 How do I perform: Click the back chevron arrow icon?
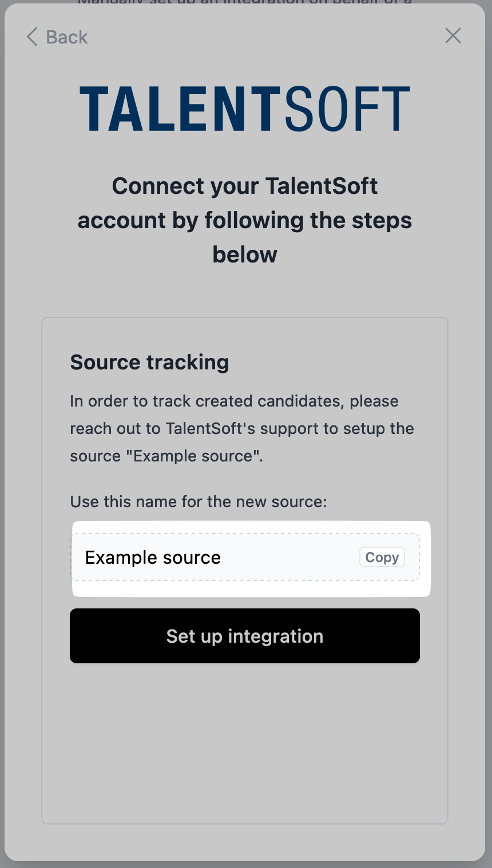32,37
